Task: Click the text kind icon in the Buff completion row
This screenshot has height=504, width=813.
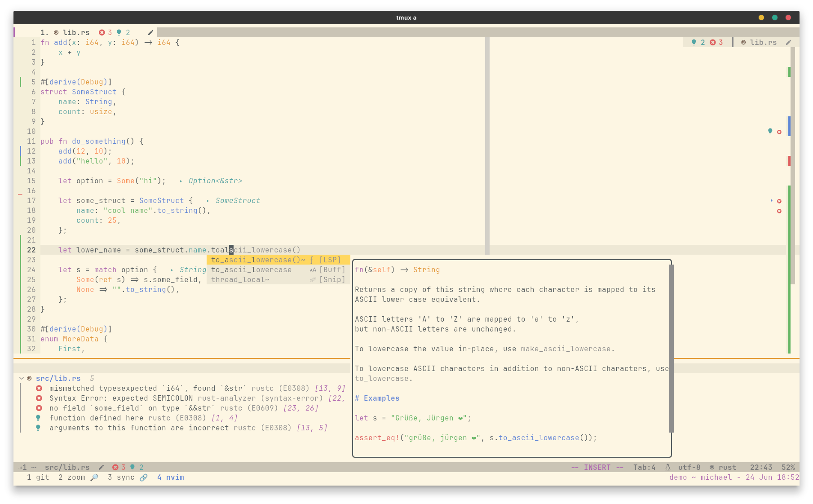Action: [313, 270]
